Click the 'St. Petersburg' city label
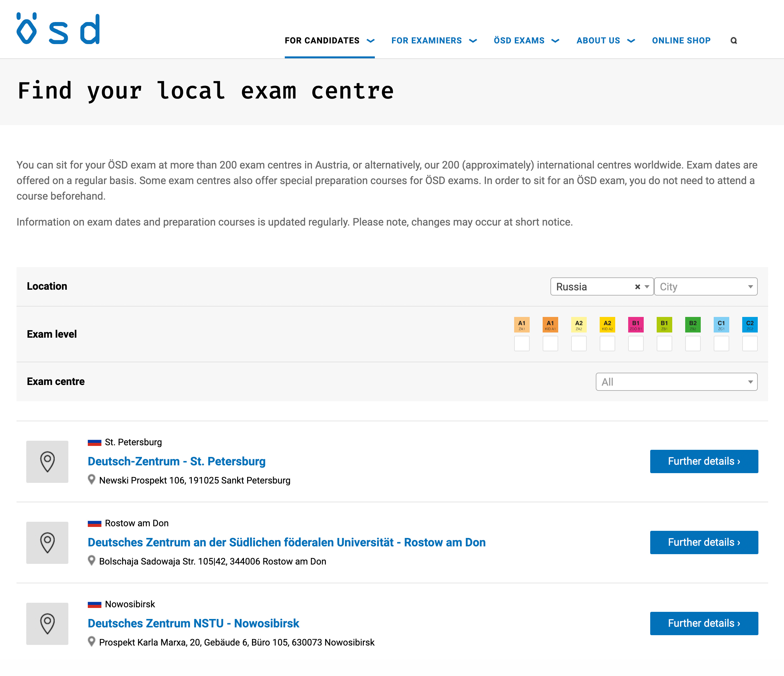Screen dimensions: 784x676 133,442
